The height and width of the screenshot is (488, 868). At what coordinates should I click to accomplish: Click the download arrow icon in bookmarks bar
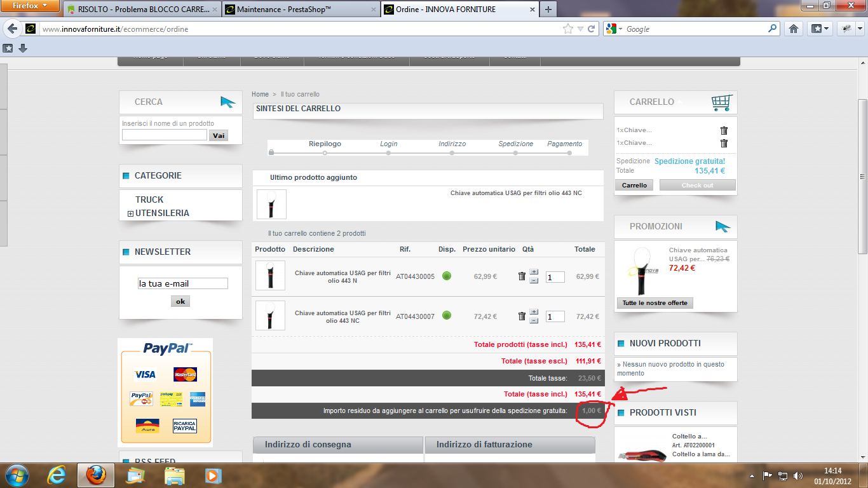tap(23, 48)
